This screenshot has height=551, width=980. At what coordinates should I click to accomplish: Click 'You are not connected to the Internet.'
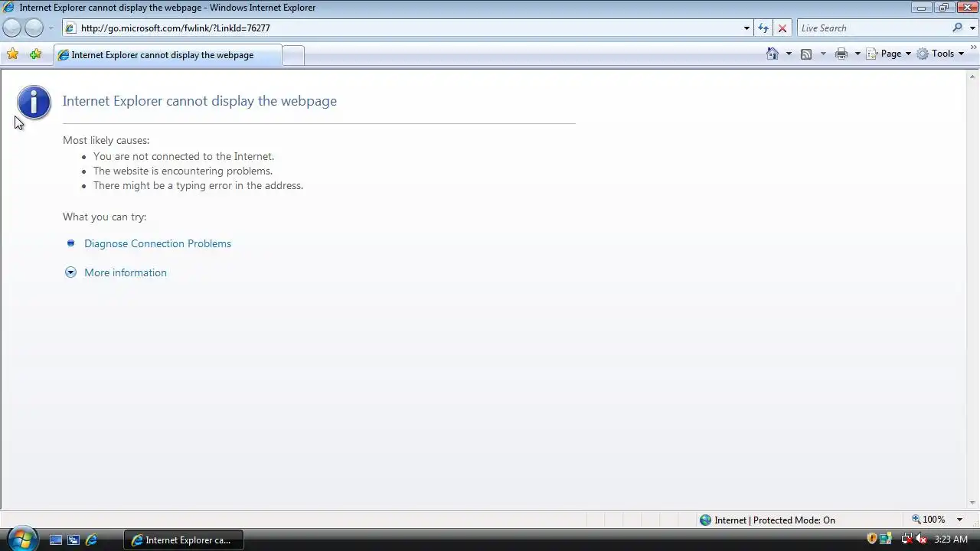(x=184, y=156)
